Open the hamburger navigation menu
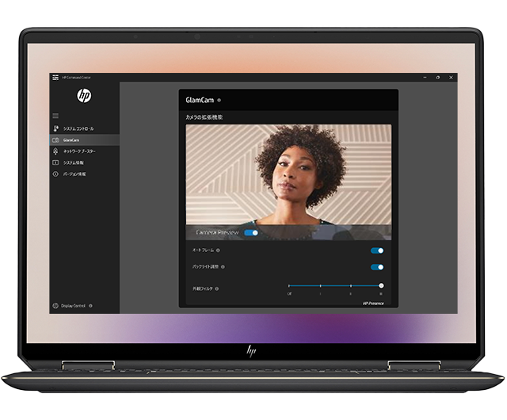The width and height of the screenshot is (507, 420). [55, 116]
